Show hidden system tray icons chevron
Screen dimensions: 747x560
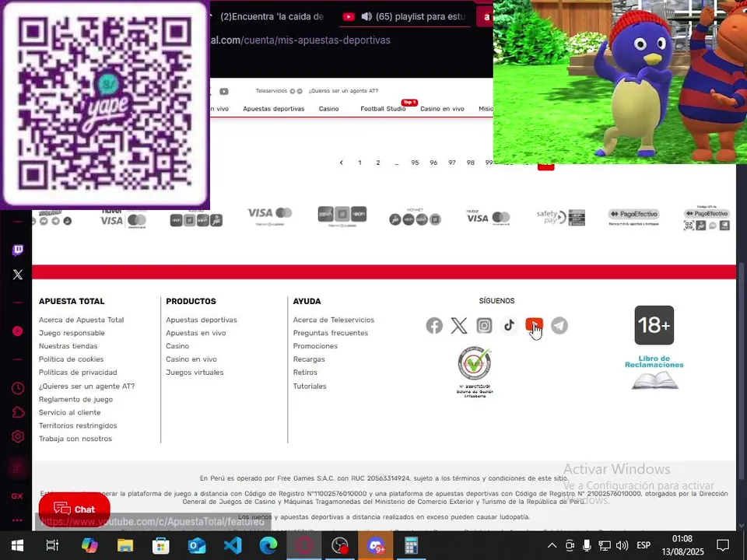click(x=552, y=546)
